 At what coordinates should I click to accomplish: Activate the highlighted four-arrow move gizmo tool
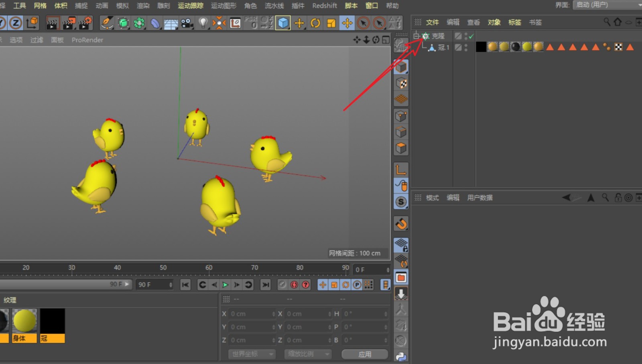(347, 23)
